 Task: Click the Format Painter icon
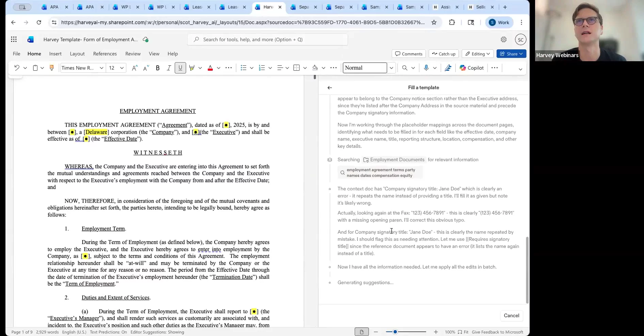(52, 68)
